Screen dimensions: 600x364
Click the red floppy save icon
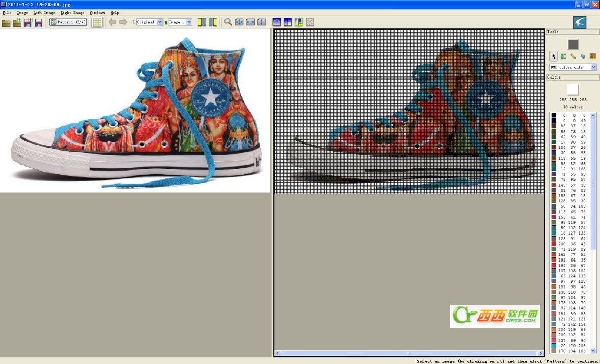(x=39, y=22)
